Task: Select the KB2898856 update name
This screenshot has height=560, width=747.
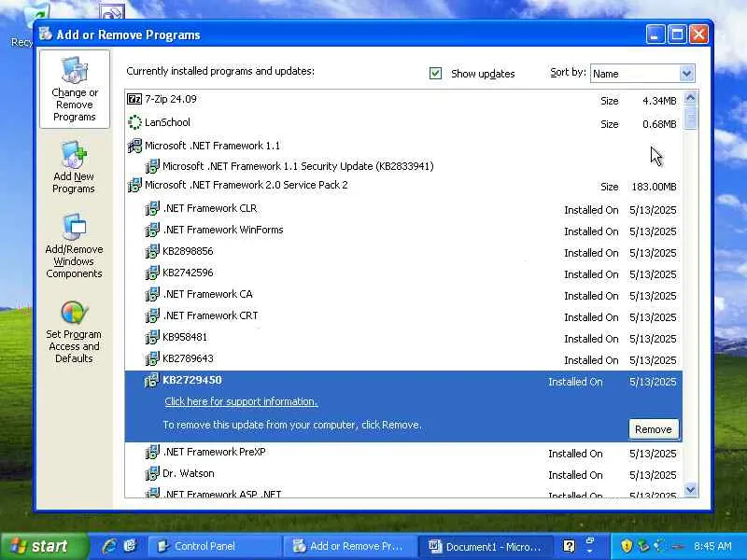Action: click(x=188, y=251)
